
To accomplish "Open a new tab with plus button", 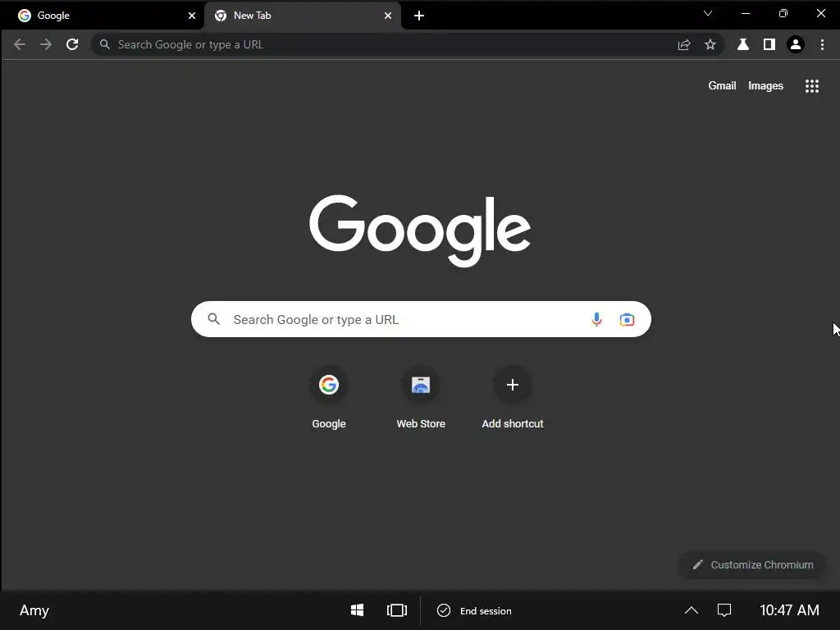I will (419, 16).
